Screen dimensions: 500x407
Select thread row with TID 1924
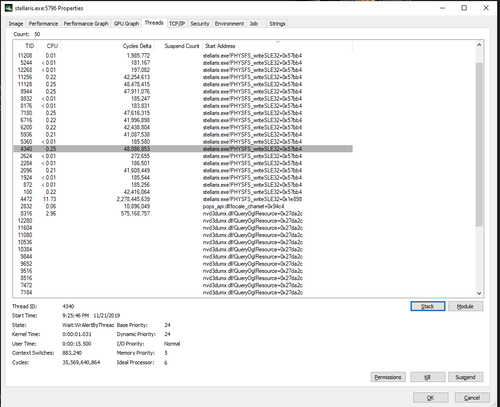tap(183, 178)
